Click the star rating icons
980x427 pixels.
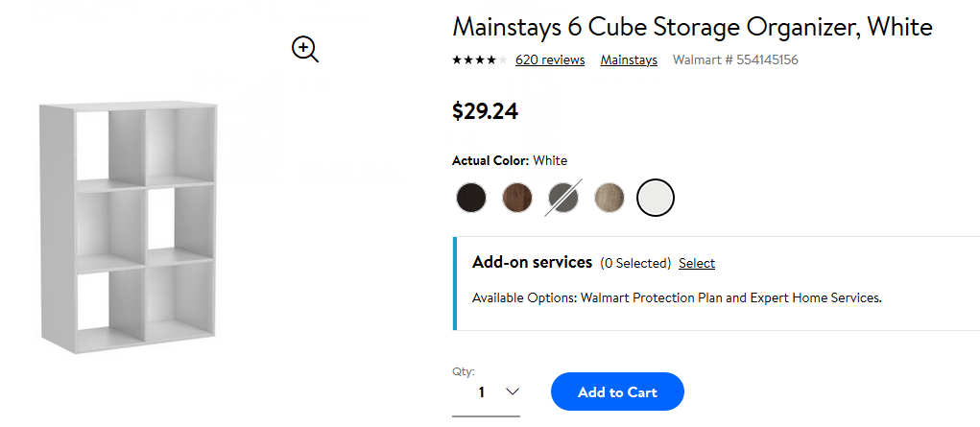479,60
